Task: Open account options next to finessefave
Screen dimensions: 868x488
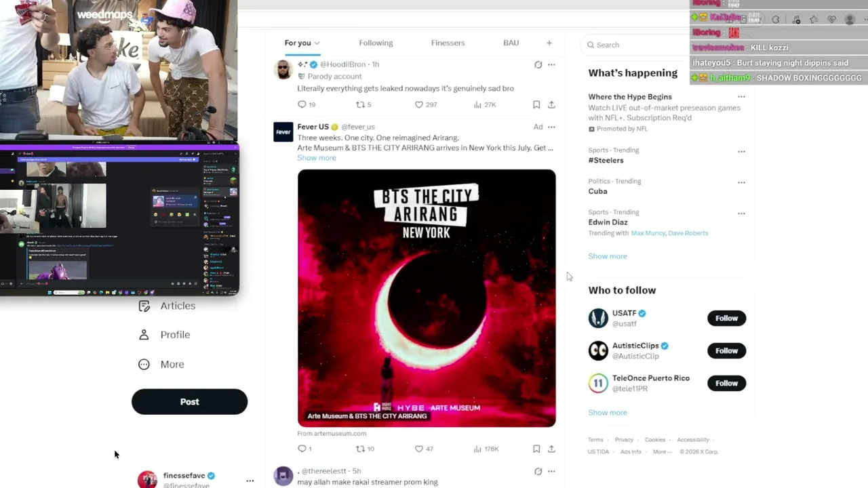Action: (250, 481)
